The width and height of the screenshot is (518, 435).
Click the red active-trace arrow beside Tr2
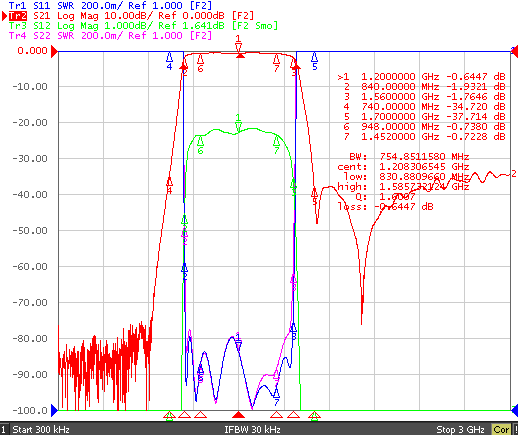point(4,16)
